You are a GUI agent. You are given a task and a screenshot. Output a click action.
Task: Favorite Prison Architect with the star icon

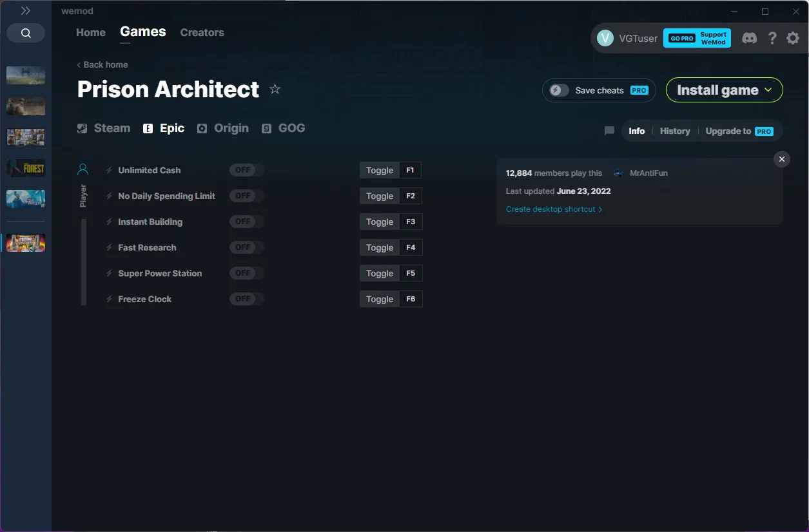tap(275, 90)
